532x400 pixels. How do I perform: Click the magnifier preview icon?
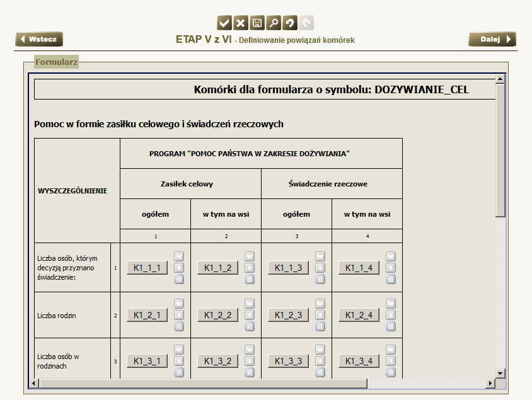[x=274, y=23]
